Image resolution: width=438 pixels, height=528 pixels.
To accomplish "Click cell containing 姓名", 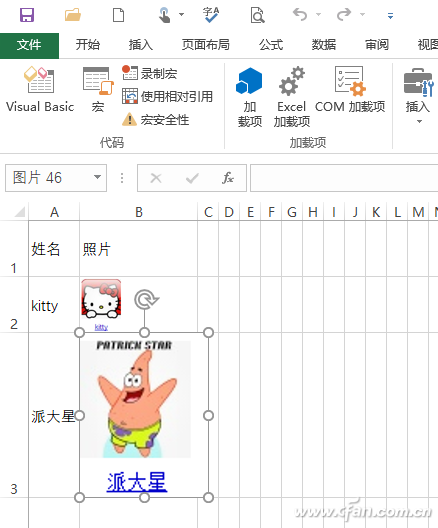I will [x=54, y=249].
